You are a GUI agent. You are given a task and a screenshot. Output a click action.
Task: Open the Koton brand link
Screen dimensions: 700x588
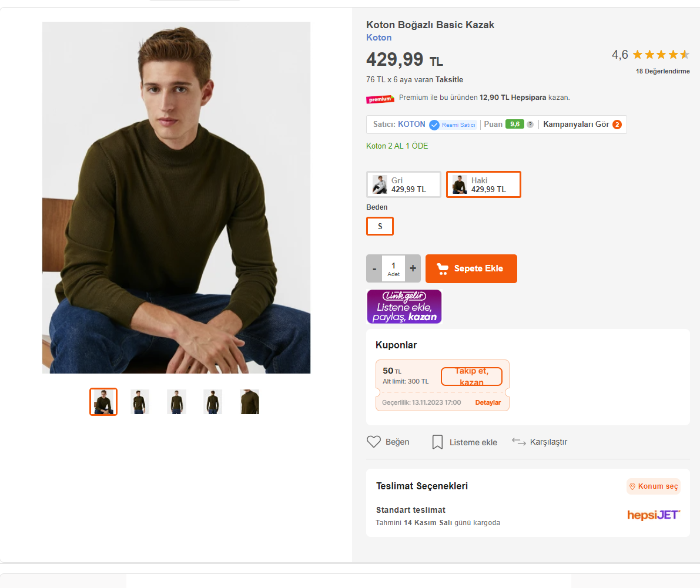tap(379, 38)
